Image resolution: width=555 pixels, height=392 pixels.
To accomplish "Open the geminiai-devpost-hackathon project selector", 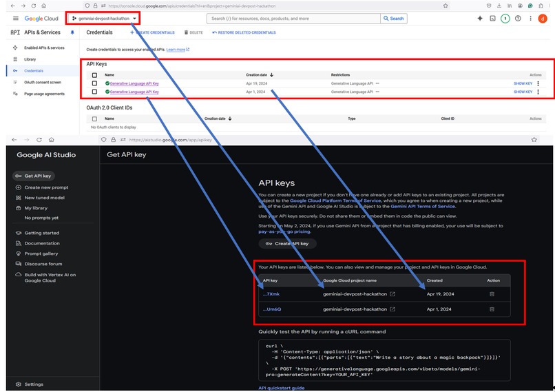I will coord(103,19).
